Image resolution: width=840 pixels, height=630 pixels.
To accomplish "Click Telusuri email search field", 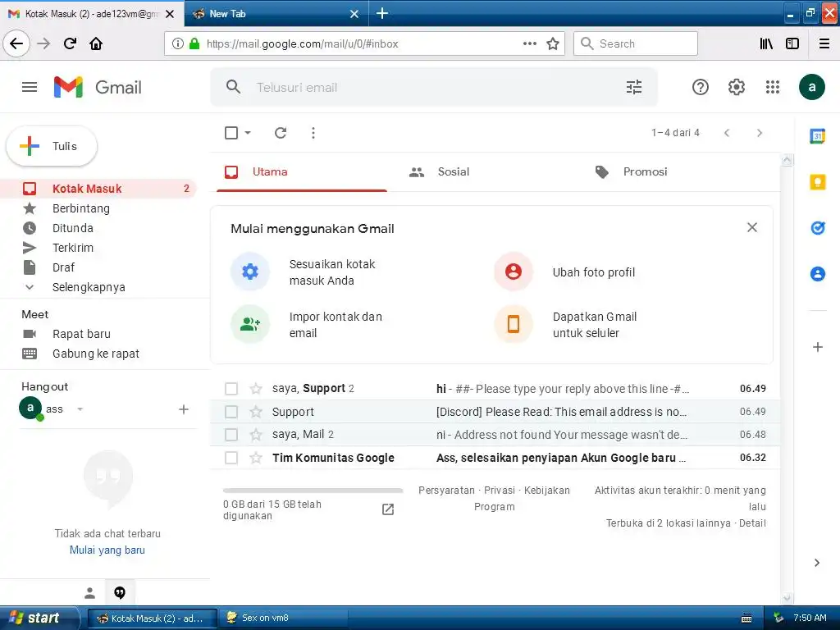I will [434, 87].
